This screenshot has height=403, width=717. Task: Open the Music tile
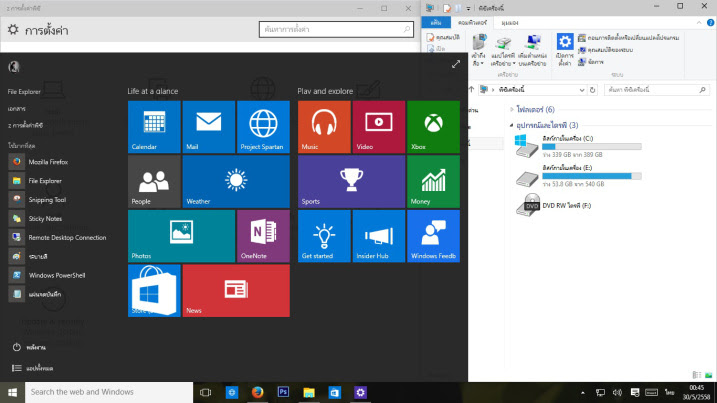(324, 127)
